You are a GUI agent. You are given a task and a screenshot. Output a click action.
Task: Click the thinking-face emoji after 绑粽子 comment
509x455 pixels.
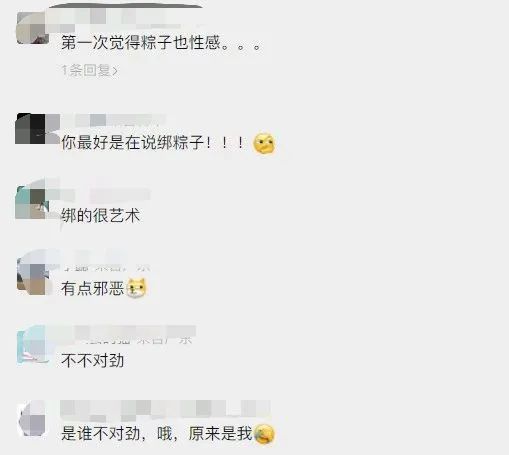pos(264,143)
